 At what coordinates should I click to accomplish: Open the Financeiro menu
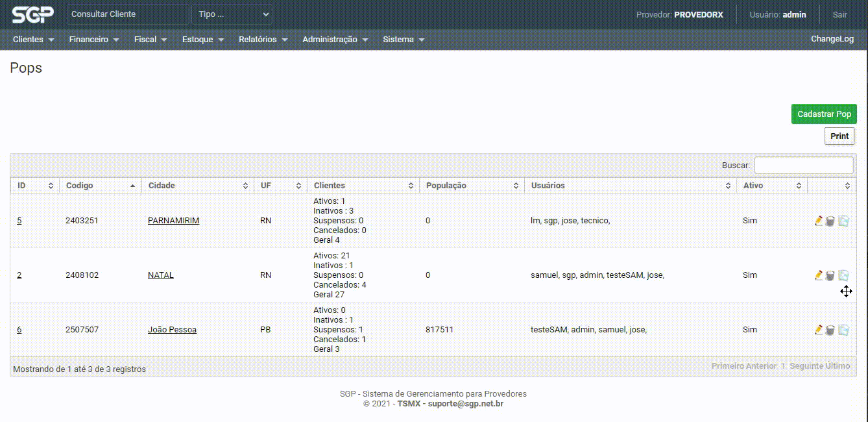pos(94,40)
